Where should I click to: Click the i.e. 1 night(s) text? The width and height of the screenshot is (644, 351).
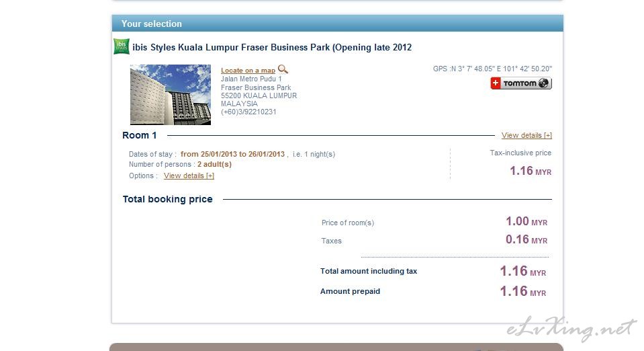[314, 154]
